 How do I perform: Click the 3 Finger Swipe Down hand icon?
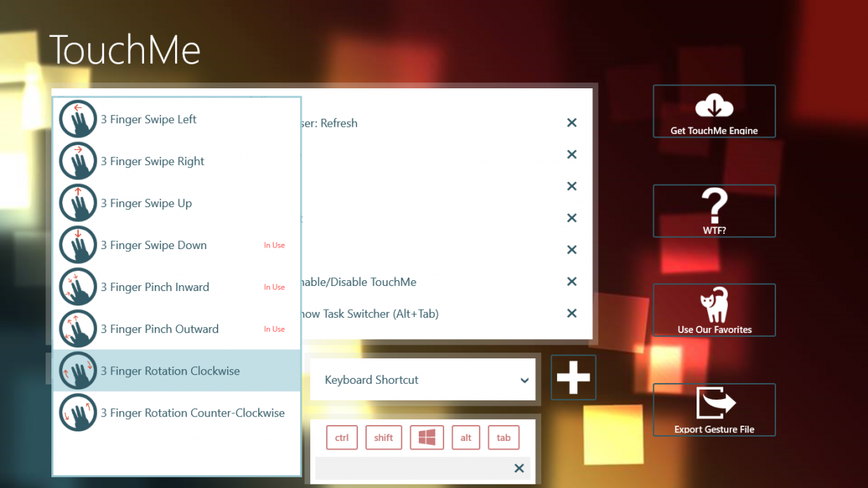(78, 245)
